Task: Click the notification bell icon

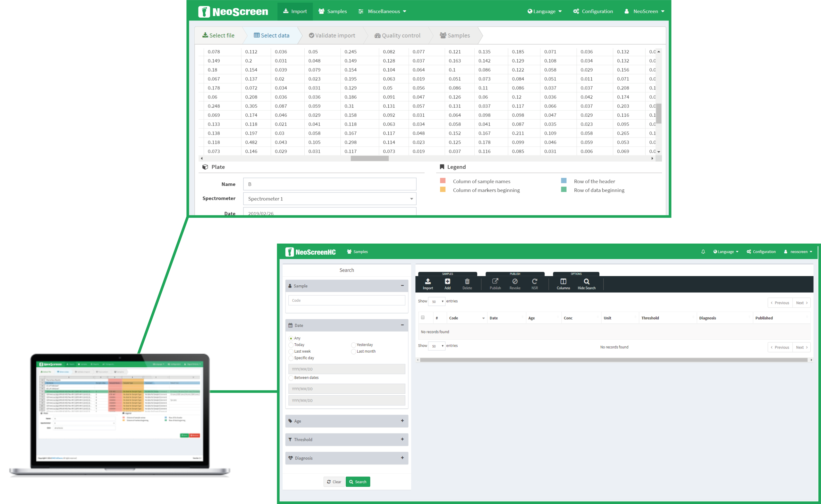Action: pos(703,252)
